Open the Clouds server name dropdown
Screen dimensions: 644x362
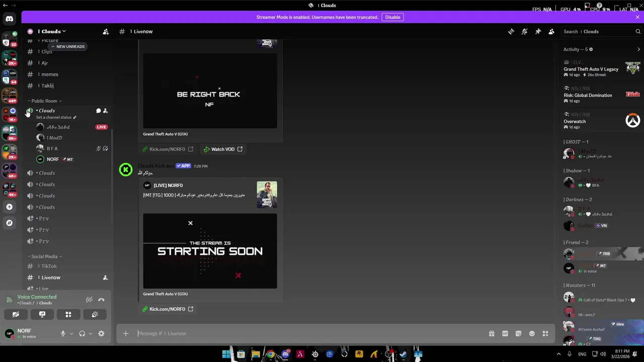pyautogui.click(x=51, y=31)
